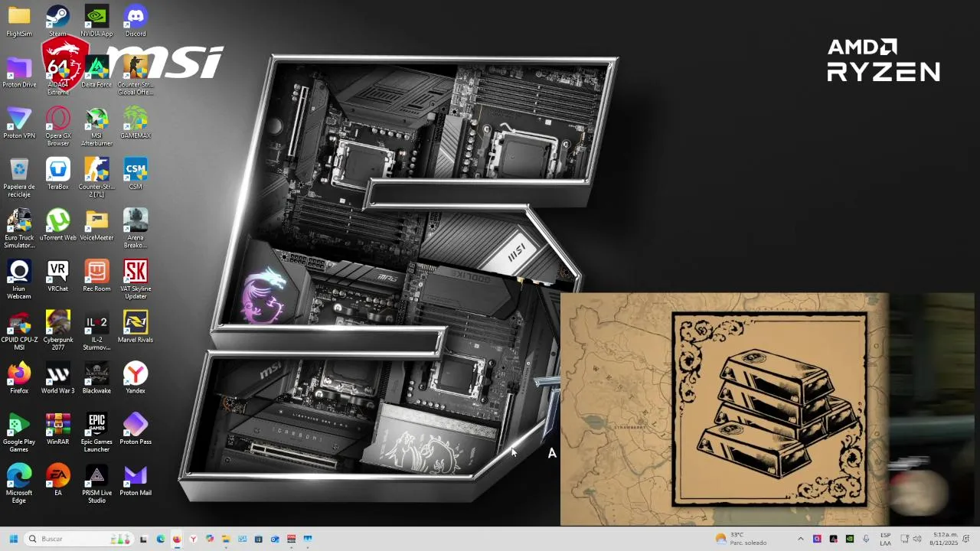980x551 pixels.
Task: Open Delta Force game shortcut
Action: 96,72
